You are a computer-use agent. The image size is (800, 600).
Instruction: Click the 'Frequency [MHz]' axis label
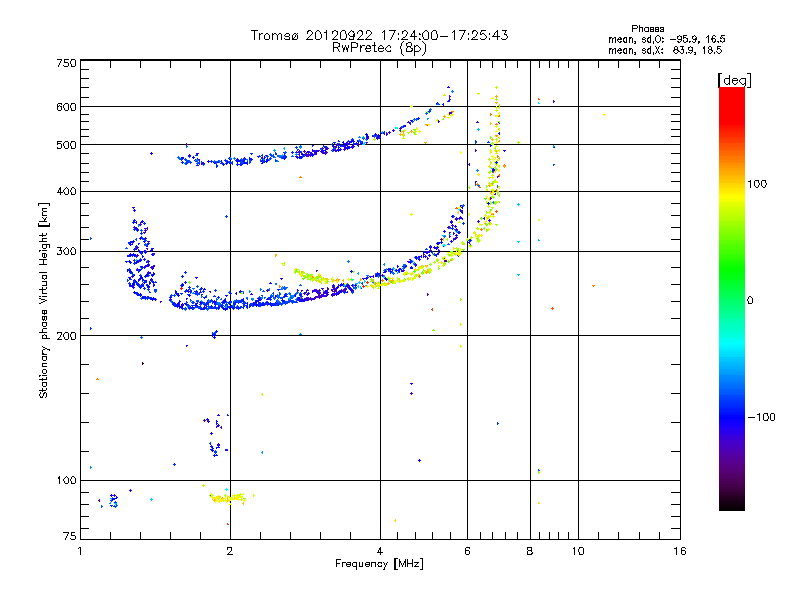pos(379,564)
